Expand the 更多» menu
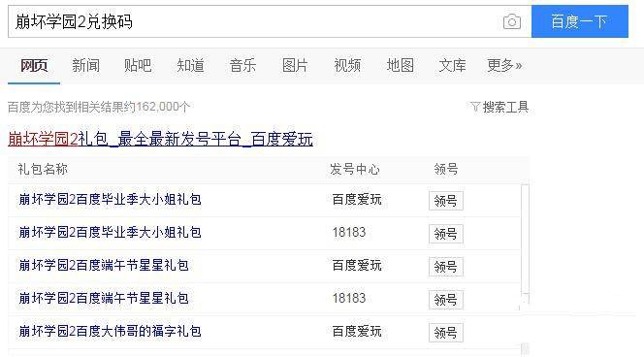 tap(504, 66)
